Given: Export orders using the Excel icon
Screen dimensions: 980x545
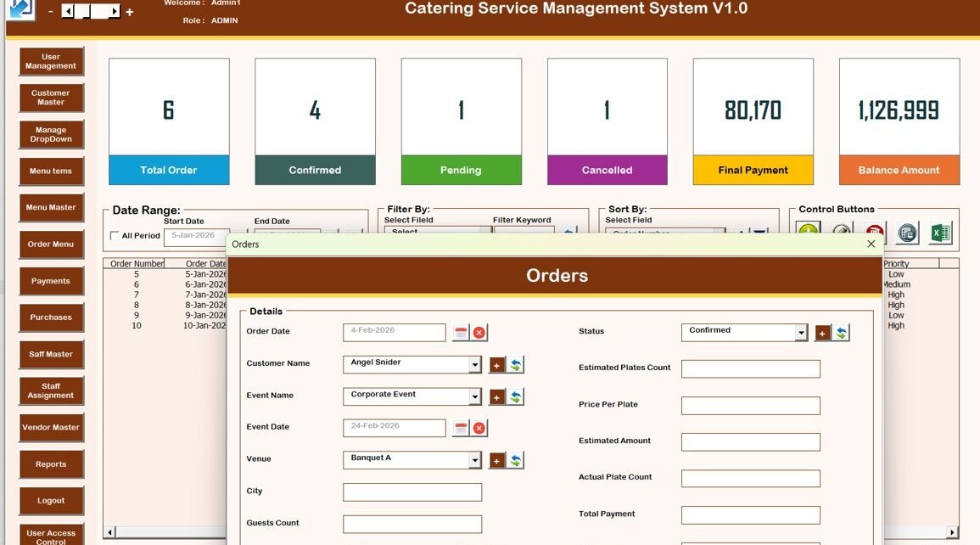Looking at the screenshot, I should (940, 233).
